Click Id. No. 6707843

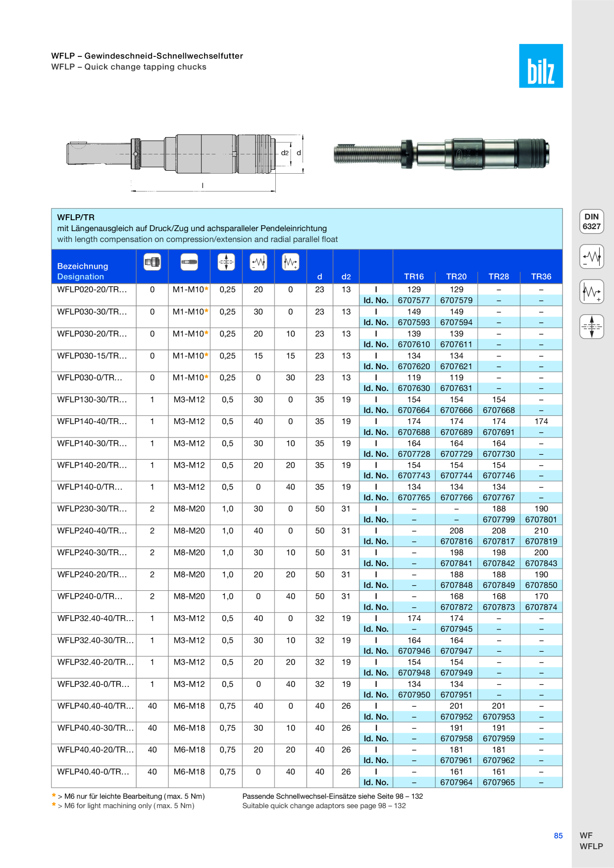[541, 563]
